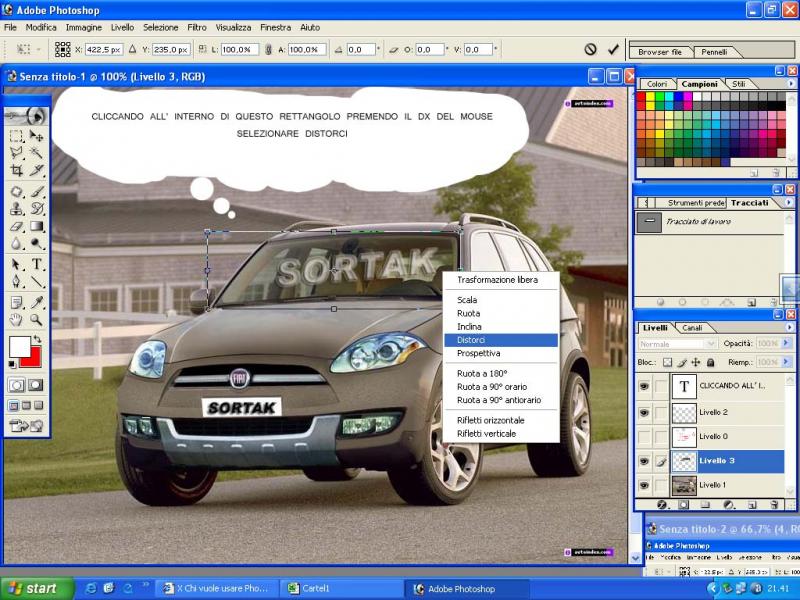Open the Filtro menu
This screenshot has width=800, height=600.
pos(197,28)
